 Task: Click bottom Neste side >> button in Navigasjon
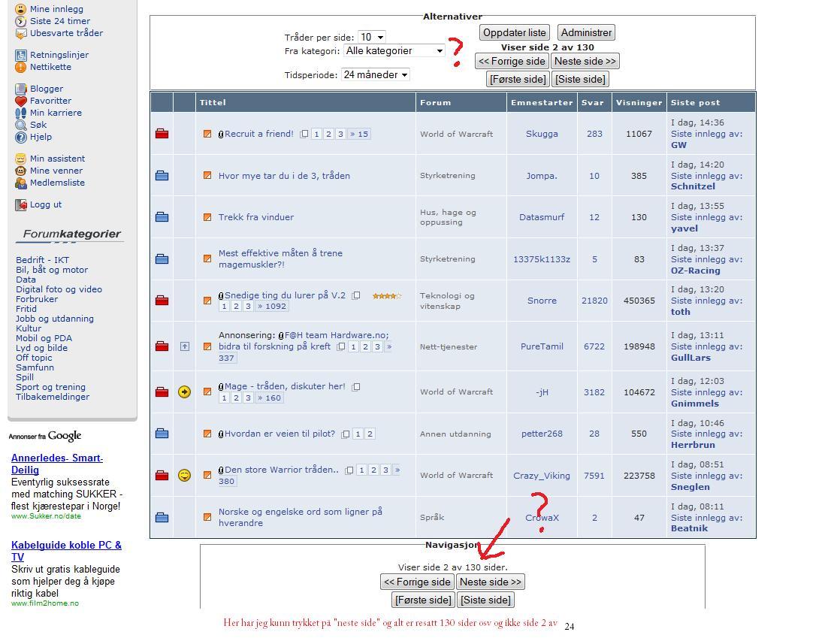pyautogui.click(x=490, y=582)
